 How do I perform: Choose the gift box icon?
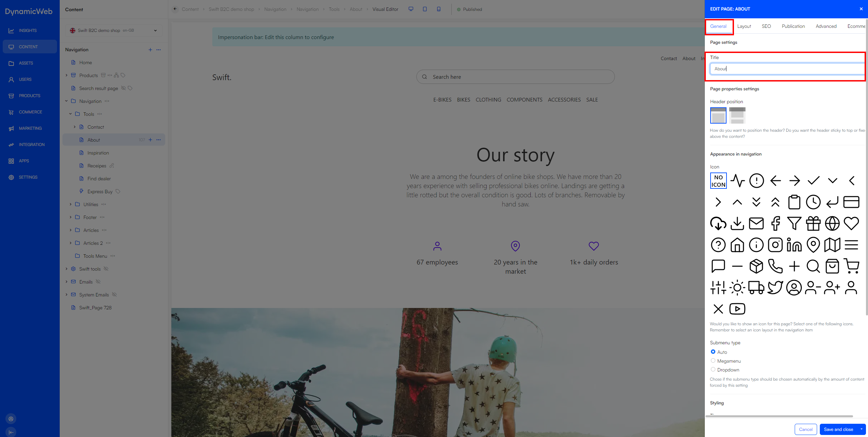[x=813, y=223]
